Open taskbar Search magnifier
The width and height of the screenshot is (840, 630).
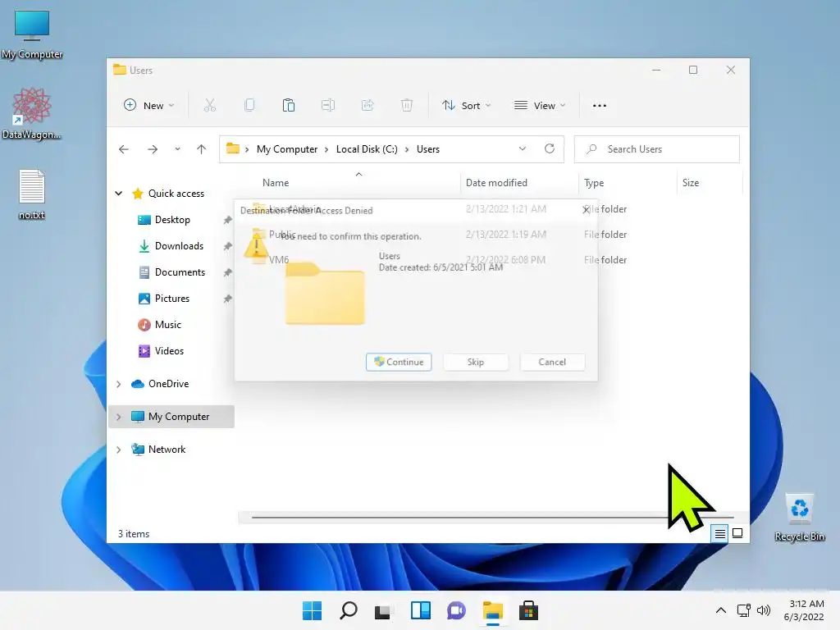(x=348, y=610)
